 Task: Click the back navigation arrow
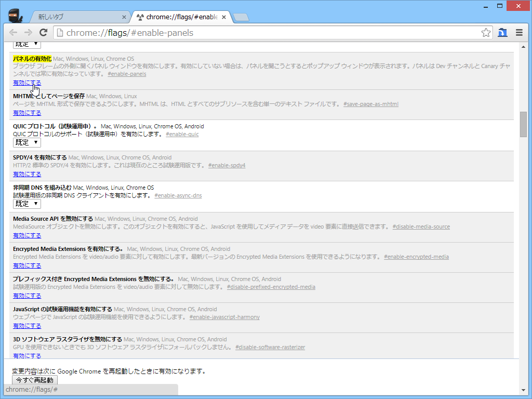13,32
